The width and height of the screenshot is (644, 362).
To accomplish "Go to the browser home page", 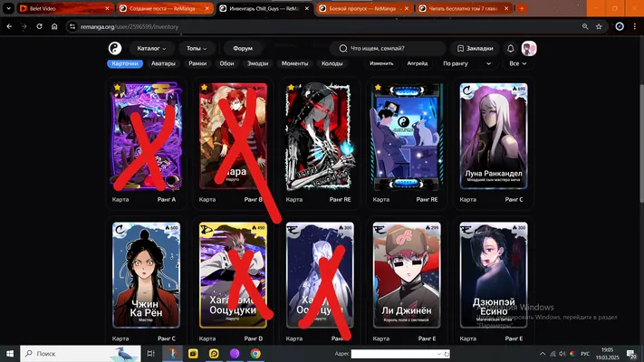I will [x=54, y=26].
